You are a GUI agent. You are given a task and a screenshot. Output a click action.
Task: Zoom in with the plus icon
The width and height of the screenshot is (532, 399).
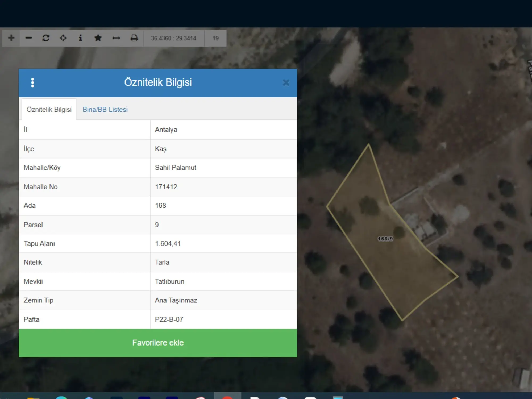coord(11,38)
